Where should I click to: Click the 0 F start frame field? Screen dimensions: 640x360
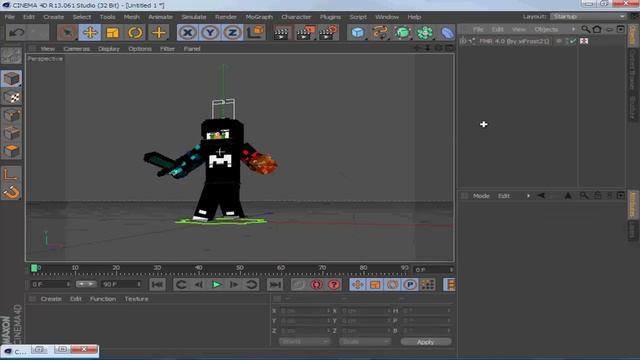pos(51,284)
